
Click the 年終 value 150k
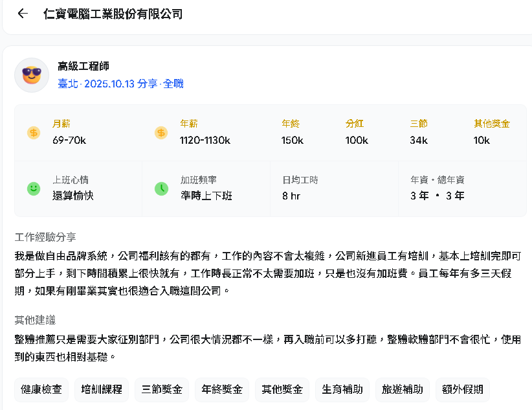pyautogui.click(x=292, y=141)
